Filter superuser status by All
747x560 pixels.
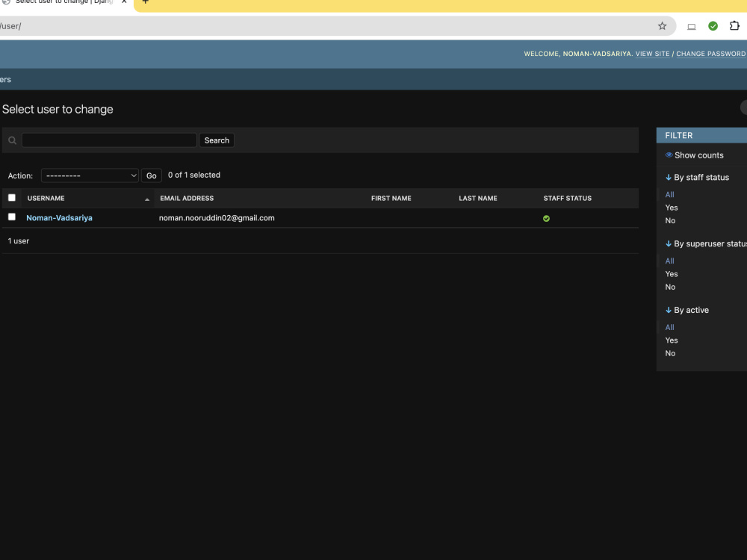(x=669, y=261)
